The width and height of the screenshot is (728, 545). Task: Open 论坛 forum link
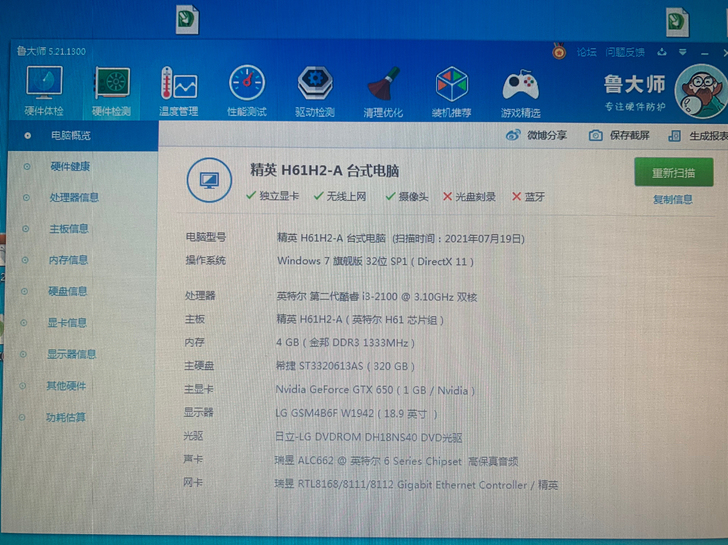[x=586, y=52]
